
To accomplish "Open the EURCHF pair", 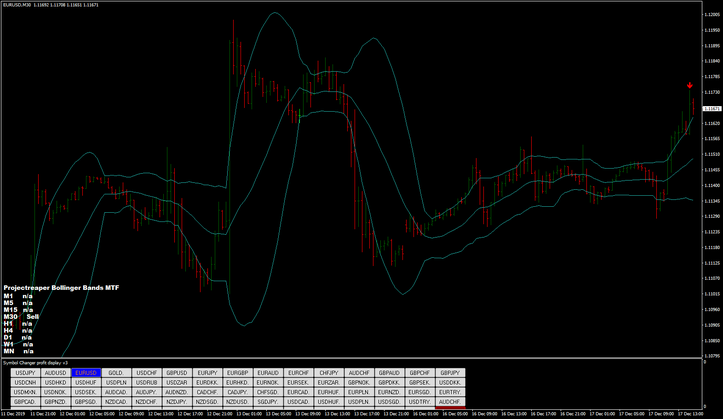I will 298,372.
